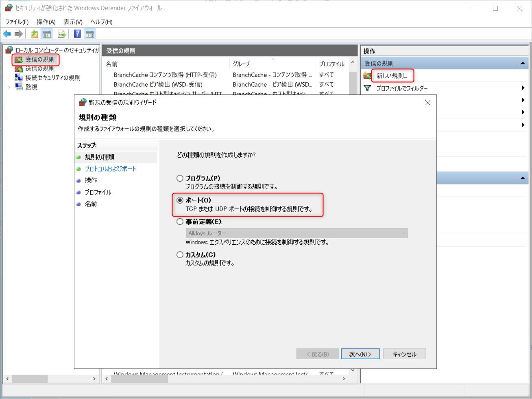Click the icon left of 新しい規則...

point(367,76)
